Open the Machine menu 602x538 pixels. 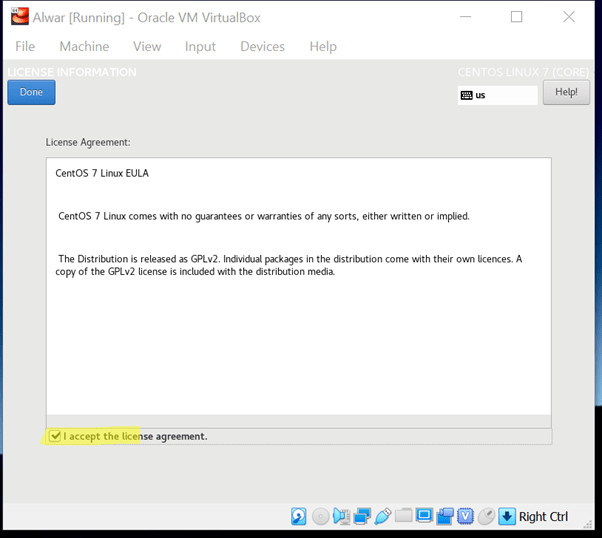tap(84, 46)
